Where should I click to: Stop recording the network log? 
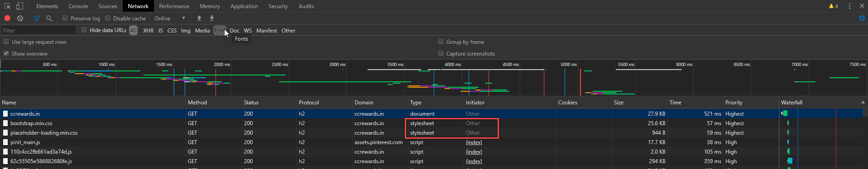click(x=7, y=18)
